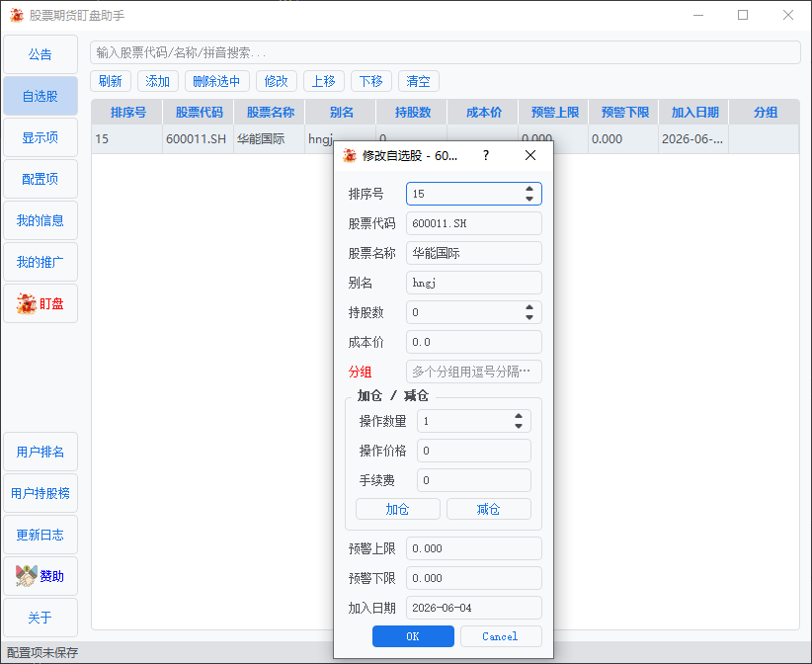Screen dimensions: 812x664
Task: Open the 显示项 sidebar tab
Action: [41, 137]
